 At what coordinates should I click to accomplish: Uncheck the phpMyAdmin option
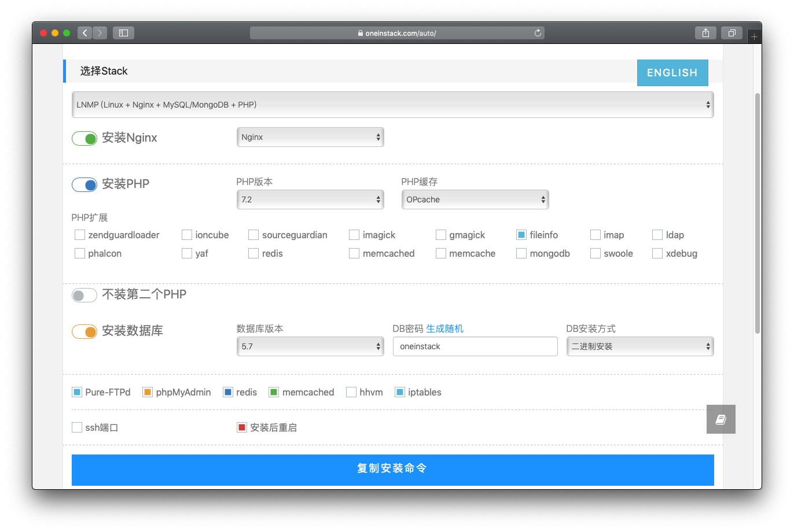click(x=147, y=392)
